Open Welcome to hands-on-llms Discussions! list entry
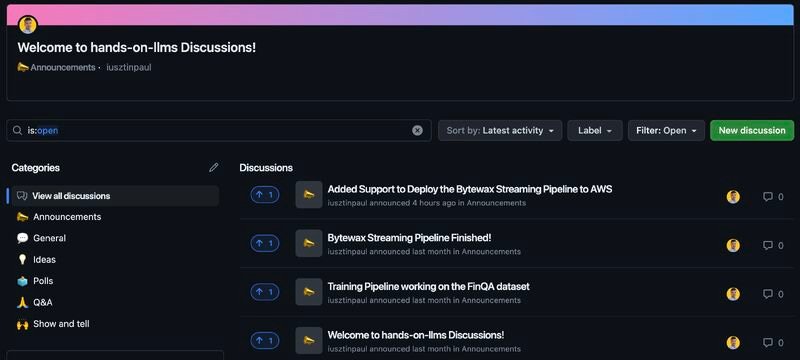 [x=416, y=335]
